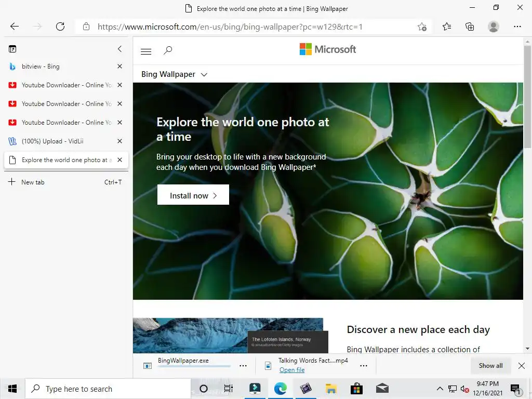Image resolution: width=532 pixels, height=399 pixels.
Task: Open the Windows Start menu
Action: coord(12,389)
